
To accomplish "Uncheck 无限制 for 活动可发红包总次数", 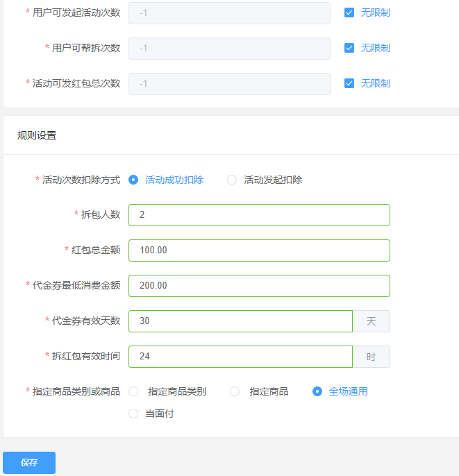I will coord(349,83).
